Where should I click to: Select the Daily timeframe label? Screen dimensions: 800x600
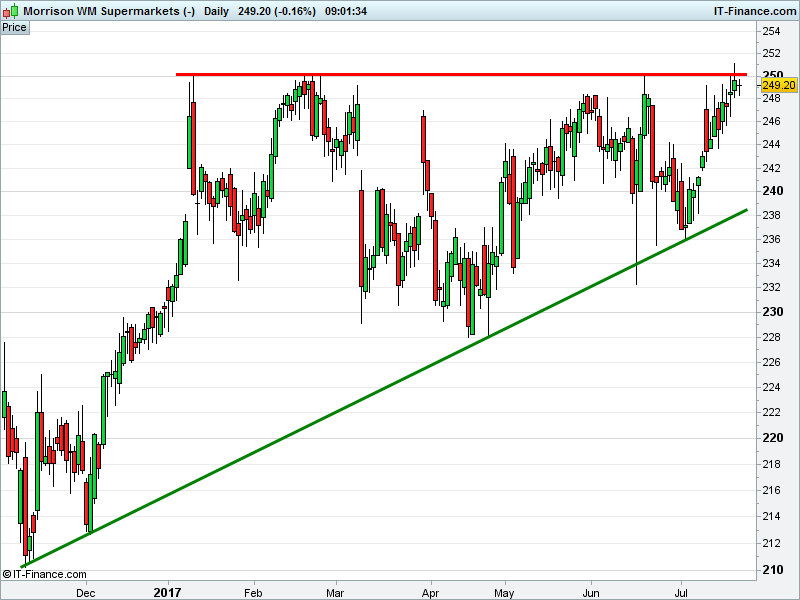(216, 11)
